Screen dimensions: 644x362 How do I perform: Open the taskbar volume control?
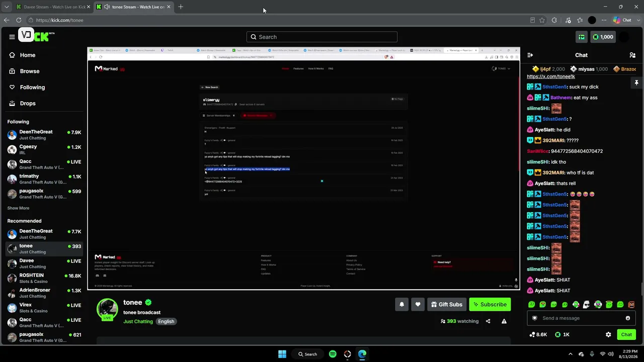click(611, 354)
